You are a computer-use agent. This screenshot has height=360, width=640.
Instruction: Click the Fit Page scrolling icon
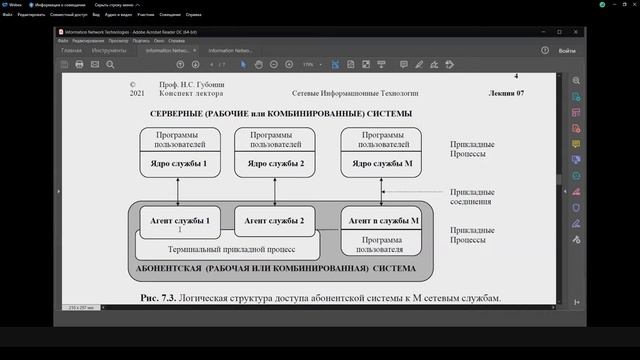point(351,64)
